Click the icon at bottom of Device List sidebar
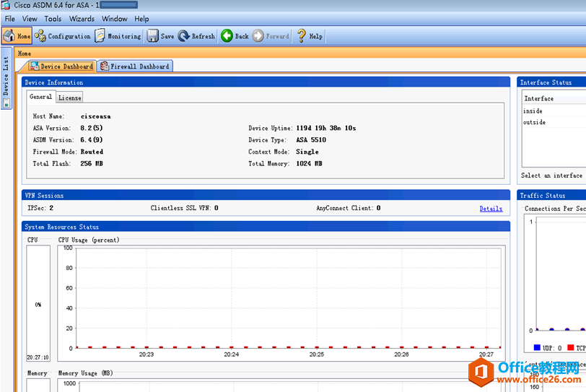586x392 pixels. [x=6, y=103]
